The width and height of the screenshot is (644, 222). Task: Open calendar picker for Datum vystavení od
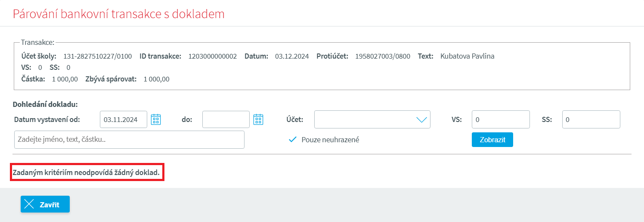point(155,119)
